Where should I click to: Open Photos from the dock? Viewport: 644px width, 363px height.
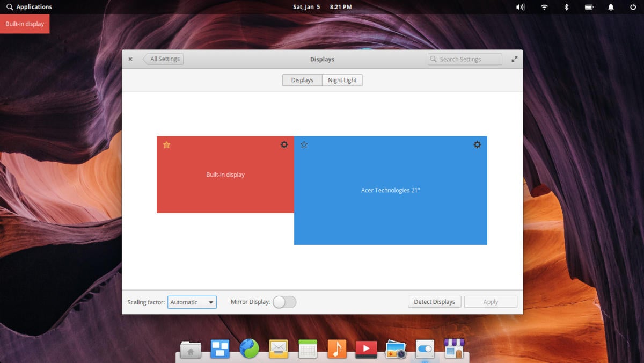click(x=396, y=349)
